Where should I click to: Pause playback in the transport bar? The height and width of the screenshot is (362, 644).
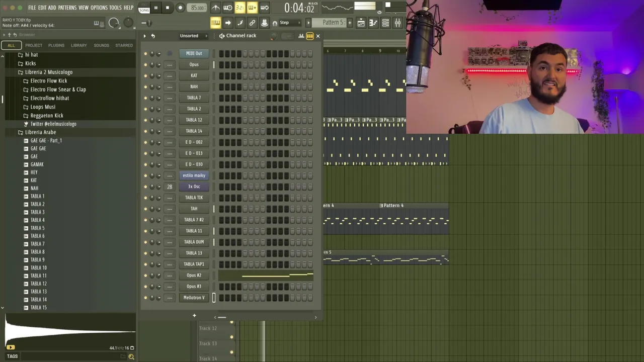[155, 8]
